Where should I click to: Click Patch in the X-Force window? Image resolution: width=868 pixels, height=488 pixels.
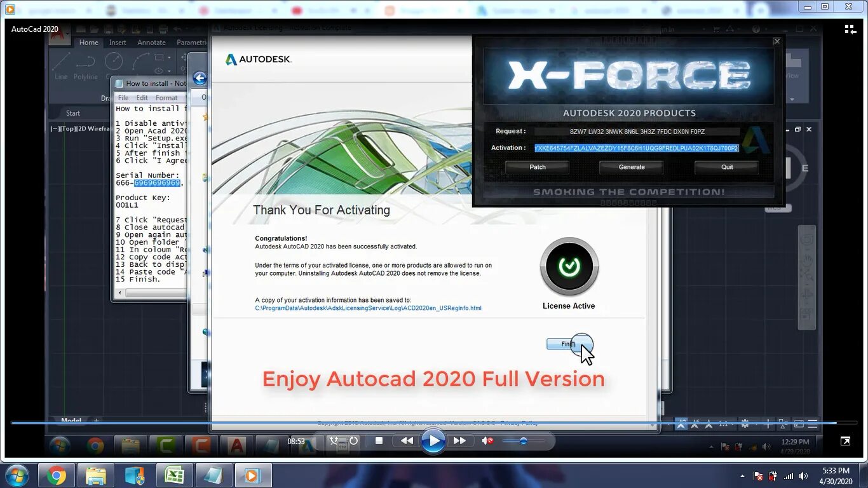pyautogui.click(x=538, y=167)
